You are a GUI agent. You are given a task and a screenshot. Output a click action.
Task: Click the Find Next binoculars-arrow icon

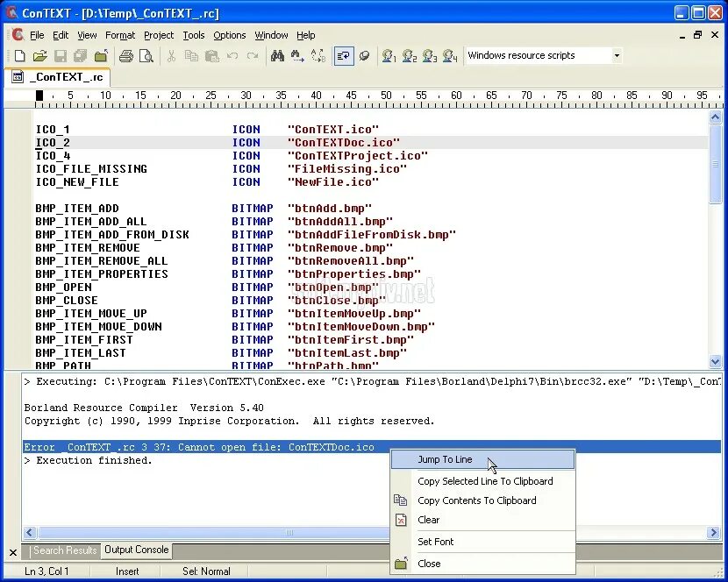point(297,56)
